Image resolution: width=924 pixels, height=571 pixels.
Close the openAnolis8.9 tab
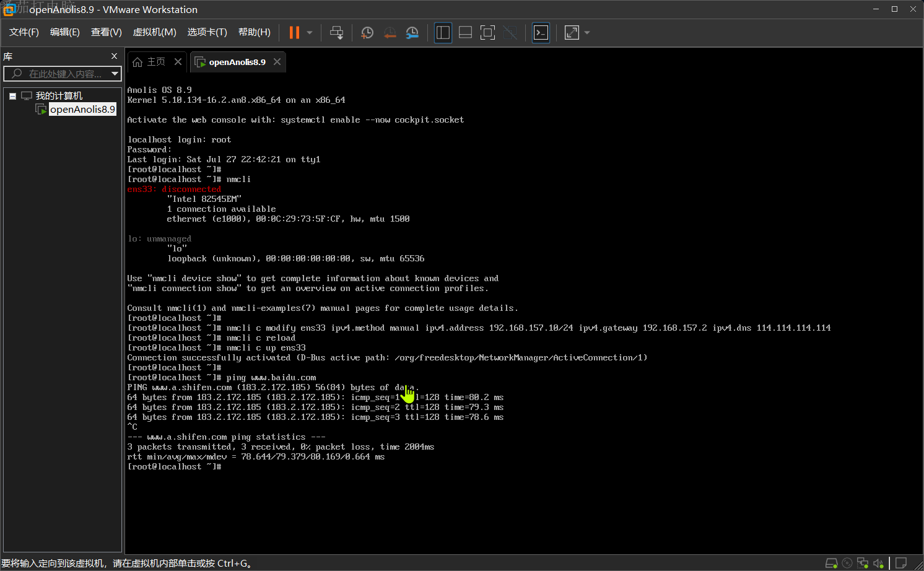coord(277,62)
